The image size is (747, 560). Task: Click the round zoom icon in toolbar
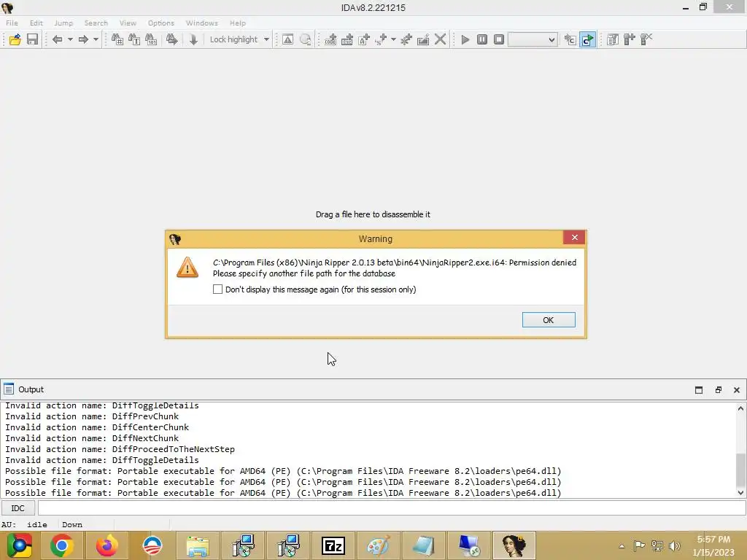(306, 39)
